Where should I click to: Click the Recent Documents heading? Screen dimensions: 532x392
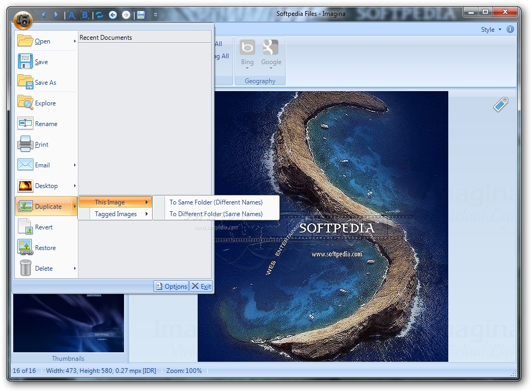point(105,38)
